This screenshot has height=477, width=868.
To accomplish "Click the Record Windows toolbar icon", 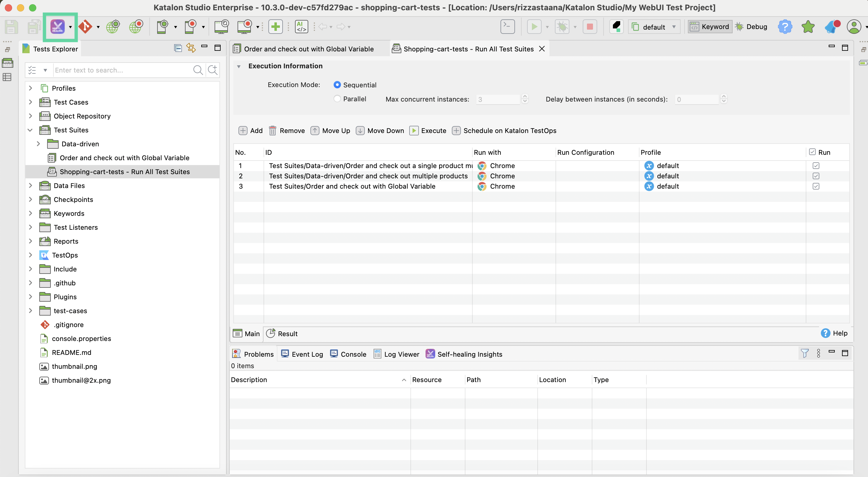I will [245, 27].
